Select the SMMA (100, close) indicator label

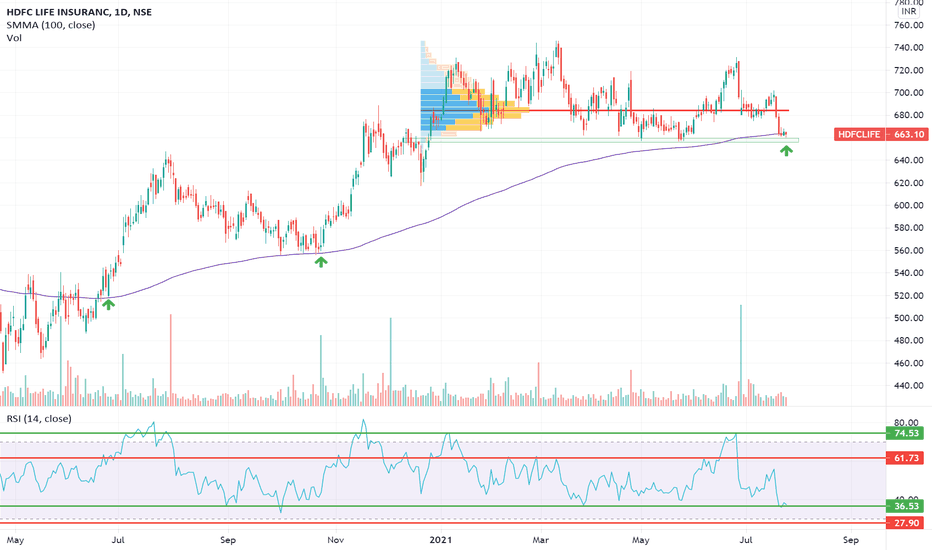point(51,25)
